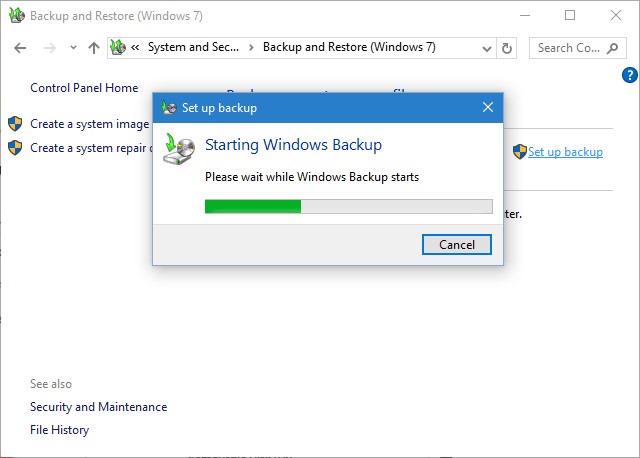Viewport: 640px width, 458px height.
Task: Open File History link
Action: 59,430
